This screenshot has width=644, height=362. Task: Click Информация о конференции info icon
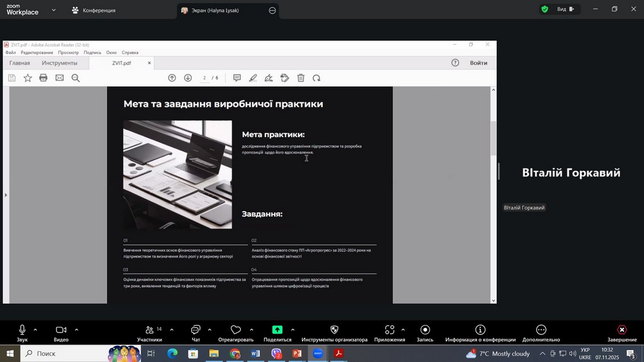tap(480, 330)
